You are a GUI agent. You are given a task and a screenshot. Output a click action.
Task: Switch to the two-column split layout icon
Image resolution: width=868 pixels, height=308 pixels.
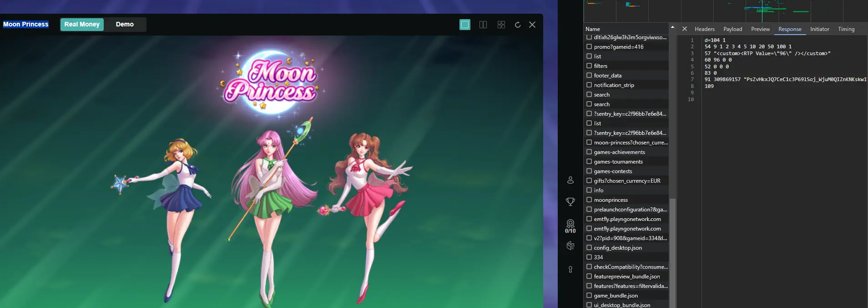[483, 25]
